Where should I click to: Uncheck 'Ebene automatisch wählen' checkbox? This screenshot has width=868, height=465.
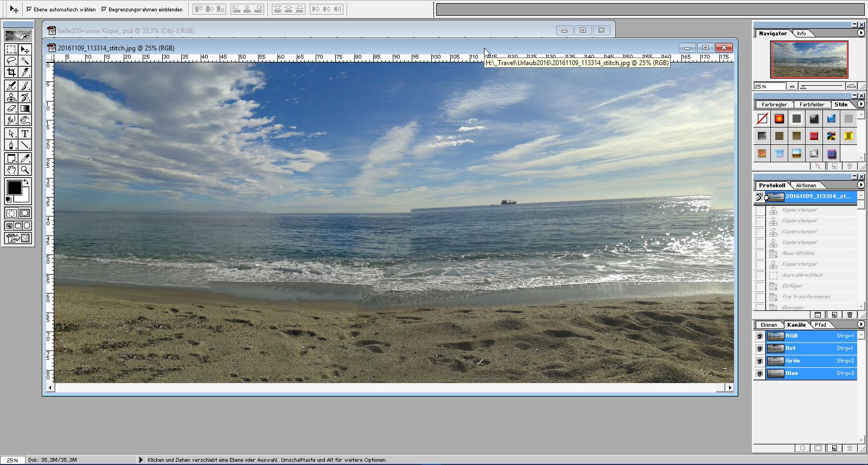(29, 9)
